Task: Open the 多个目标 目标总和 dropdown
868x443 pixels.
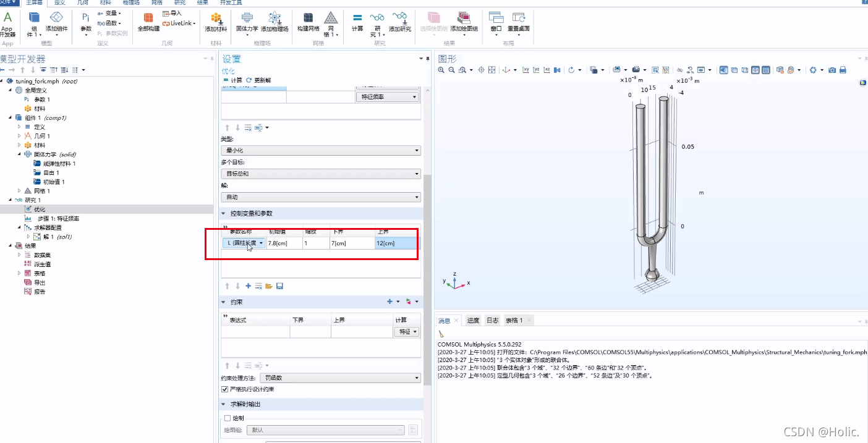Action: [320, 174]
